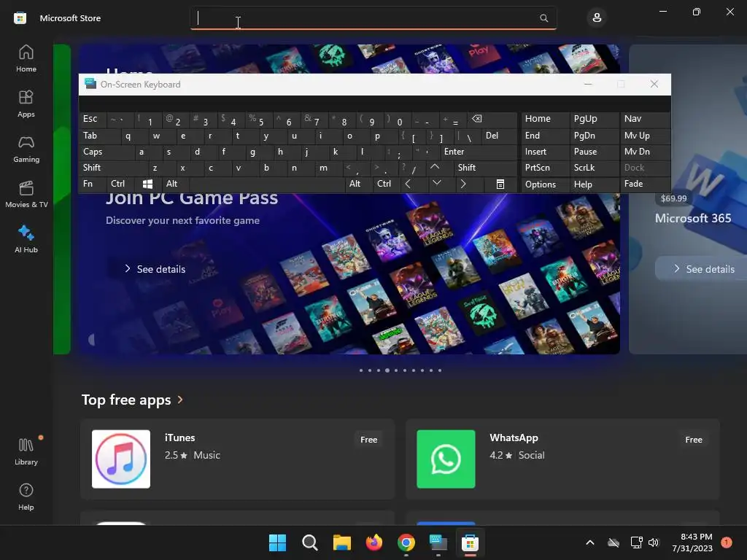Toggle the ScrLk key

(594, 168)
